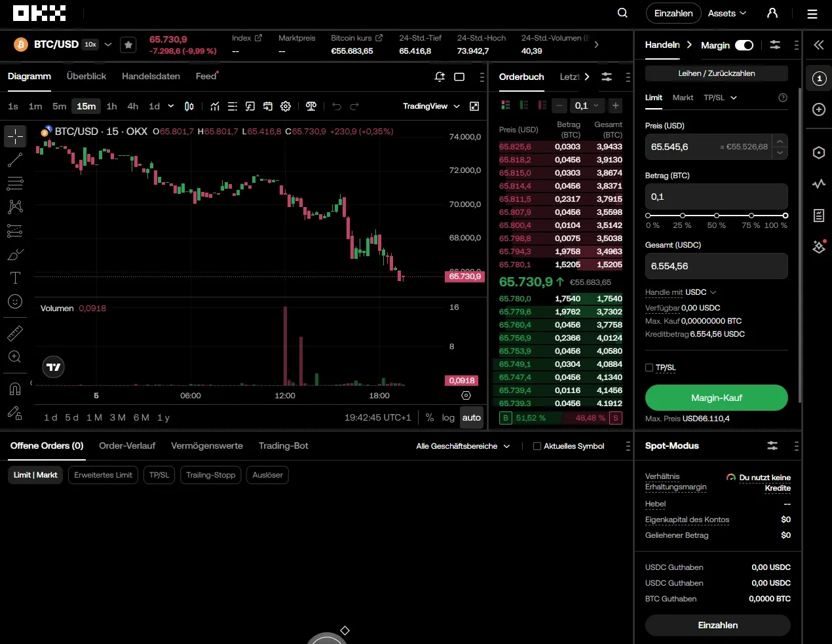Open the Fibonacci retracement tools
Image resolution: width=832 pixels, height=644 pixels.
(x=14, y=183)
